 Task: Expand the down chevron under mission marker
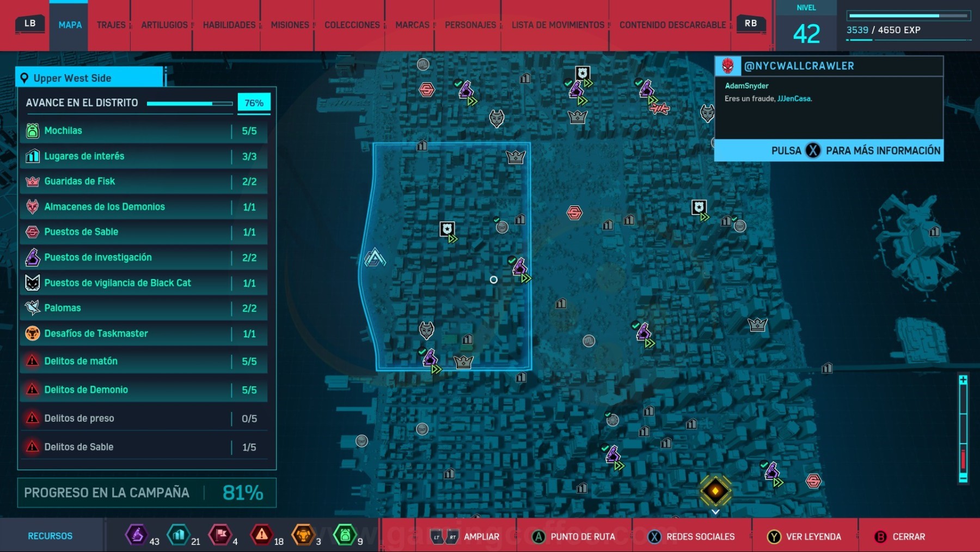(715, 512)
